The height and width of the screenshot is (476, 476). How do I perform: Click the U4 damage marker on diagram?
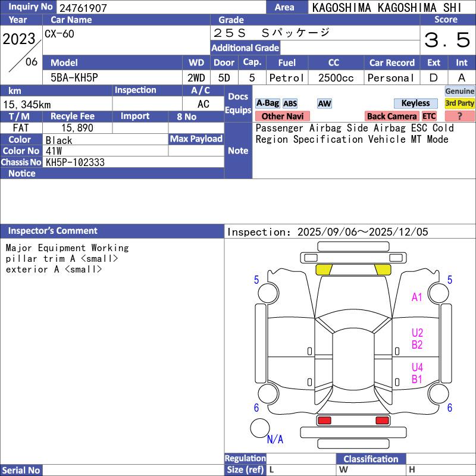click(x=417, y=368)
